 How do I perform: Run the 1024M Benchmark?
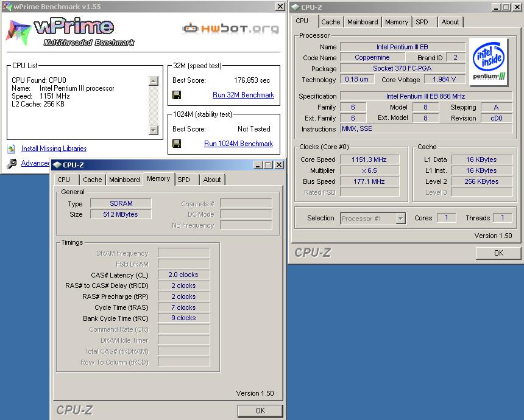(x=239, y=144)
